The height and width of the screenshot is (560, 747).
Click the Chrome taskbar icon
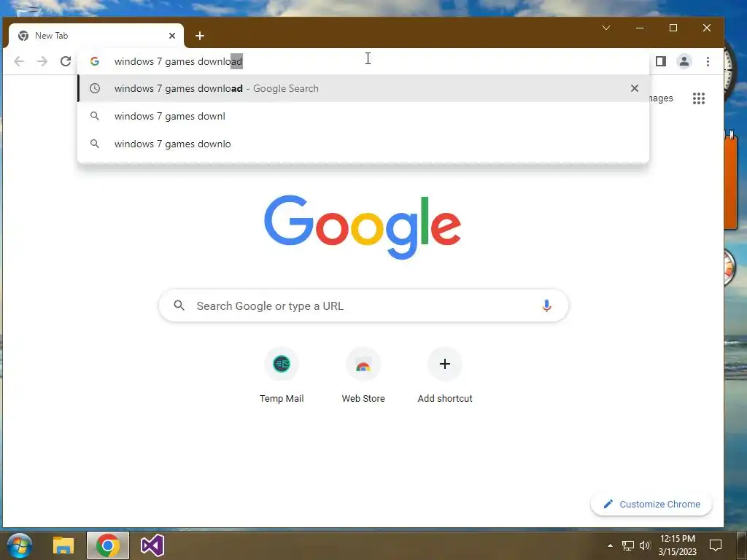[108, 545]
